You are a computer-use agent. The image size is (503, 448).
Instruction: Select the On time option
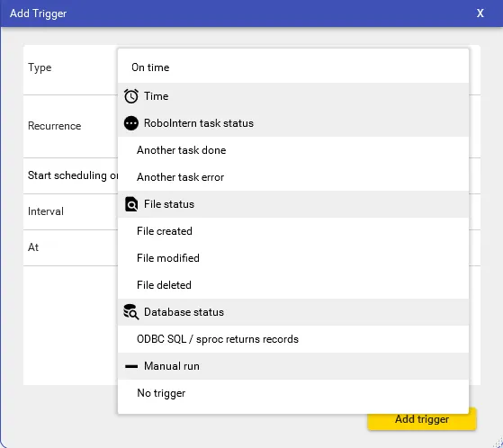coord(293,67)
